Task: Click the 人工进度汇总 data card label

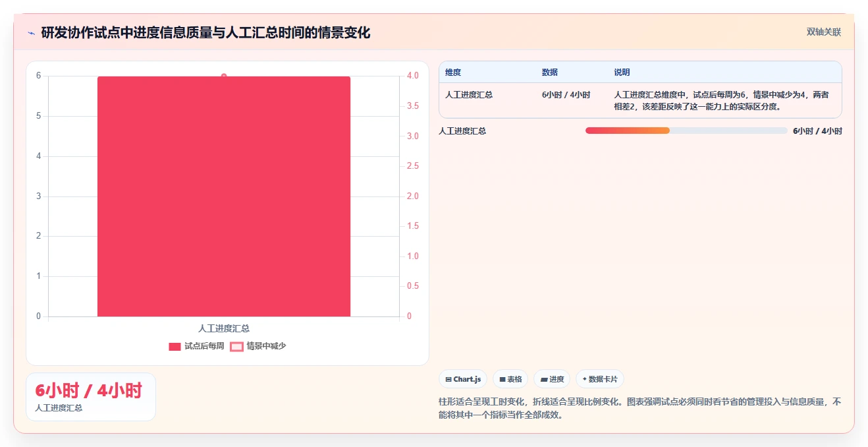Action: tap(59, 408)
